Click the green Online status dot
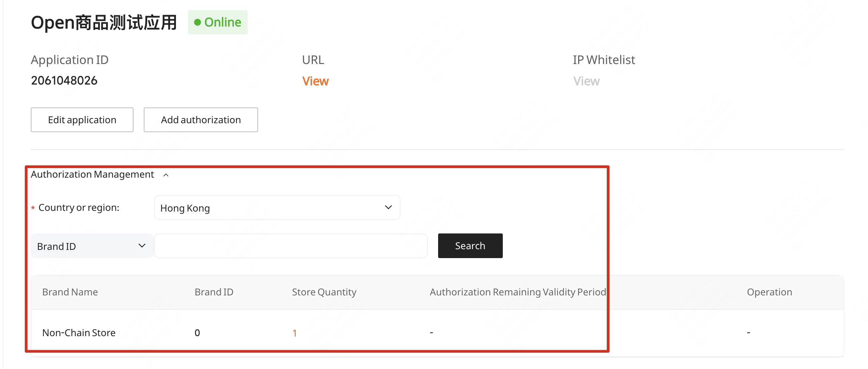This screenshot has height=369, width=868. 197,22
